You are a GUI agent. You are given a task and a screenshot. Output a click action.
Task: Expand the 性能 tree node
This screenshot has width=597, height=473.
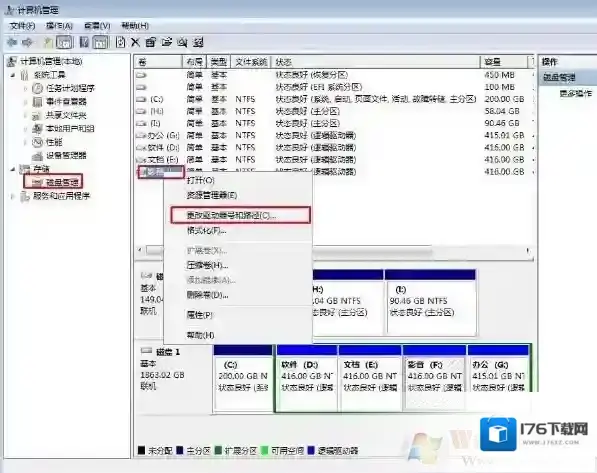(x=26, y=142)
